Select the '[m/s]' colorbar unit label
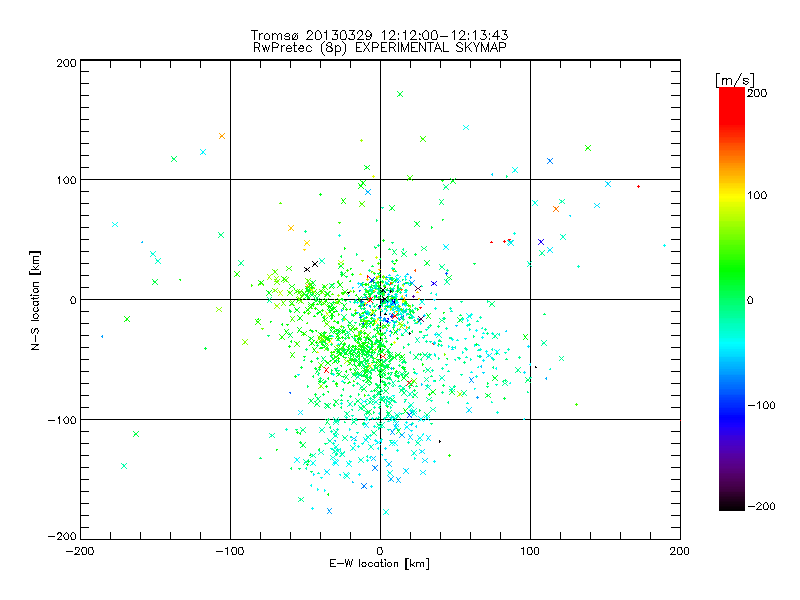The image size is (800, 600). [x=735, y=80]
